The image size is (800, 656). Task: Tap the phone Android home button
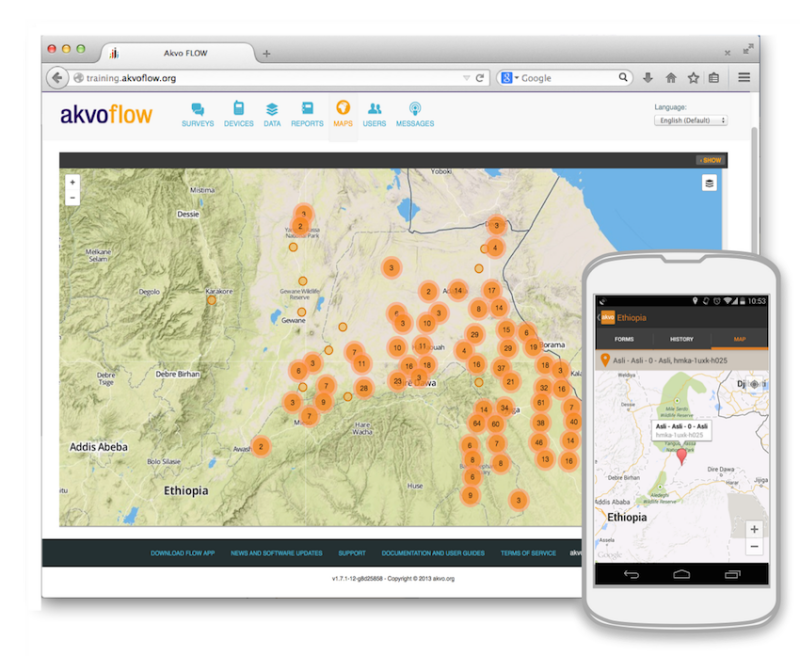tap(682, 575)
